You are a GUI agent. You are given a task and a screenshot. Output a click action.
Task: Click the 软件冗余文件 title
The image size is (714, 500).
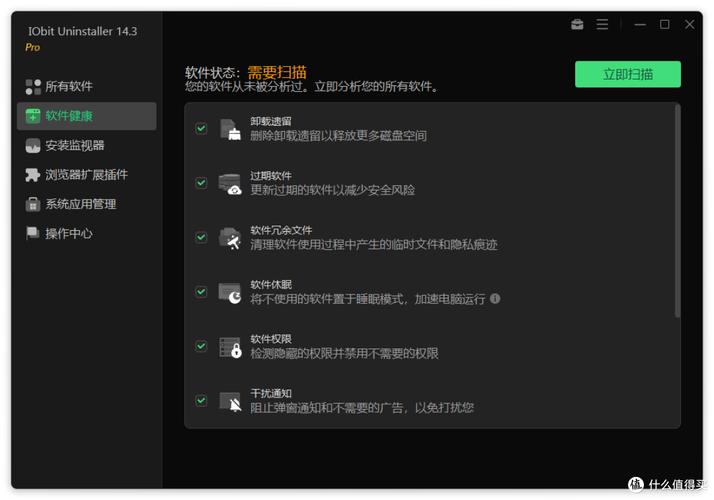coord(281,230)
